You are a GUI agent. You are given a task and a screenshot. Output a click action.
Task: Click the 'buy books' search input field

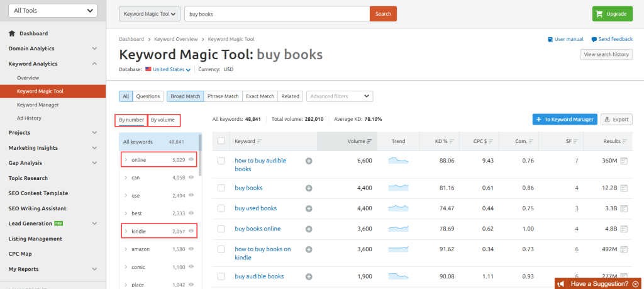tap(277, 14)
